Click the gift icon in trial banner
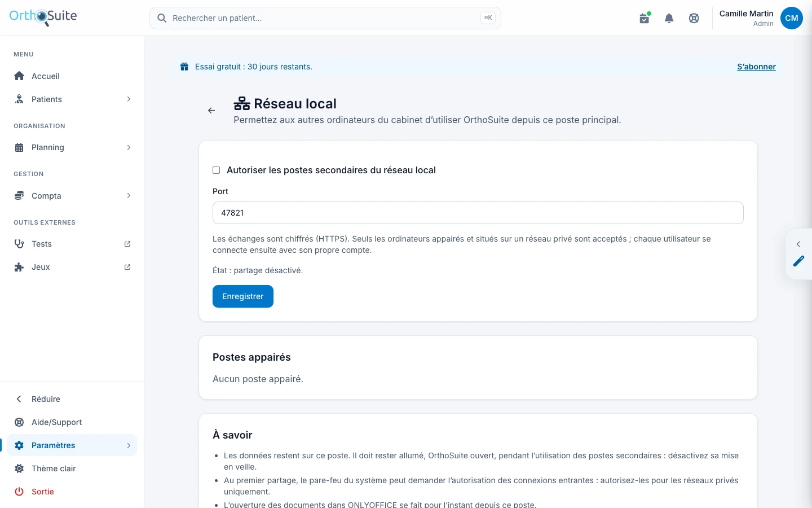 pyautogui.click(x=184, y=67)
